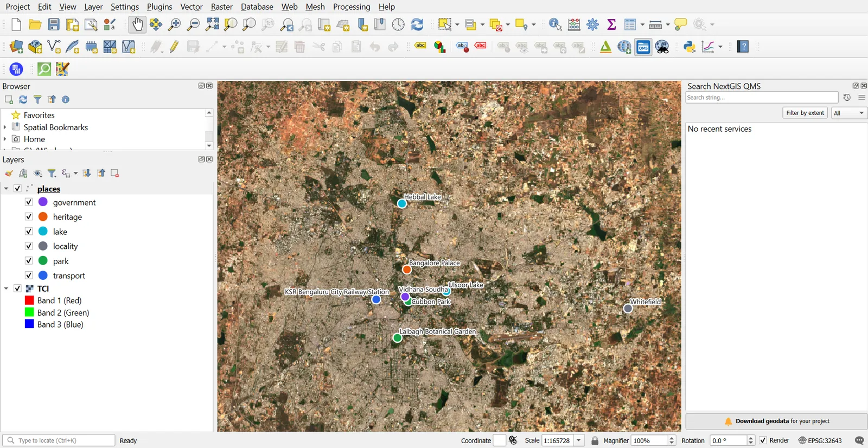868x448 pixels.
Task: Uncheck the heritage category checkbox
Action: pos(29,216)
